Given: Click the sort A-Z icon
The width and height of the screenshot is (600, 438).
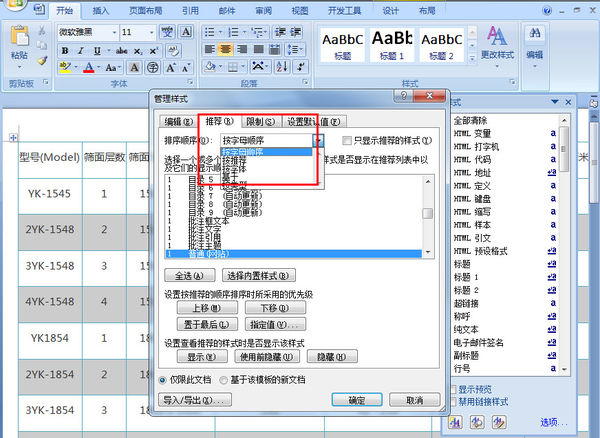Looking at the screenshot, I should (282, 67).
